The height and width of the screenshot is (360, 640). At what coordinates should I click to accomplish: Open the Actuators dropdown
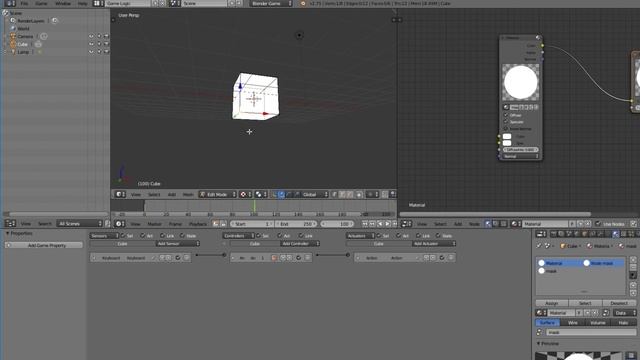click(360, 236)
